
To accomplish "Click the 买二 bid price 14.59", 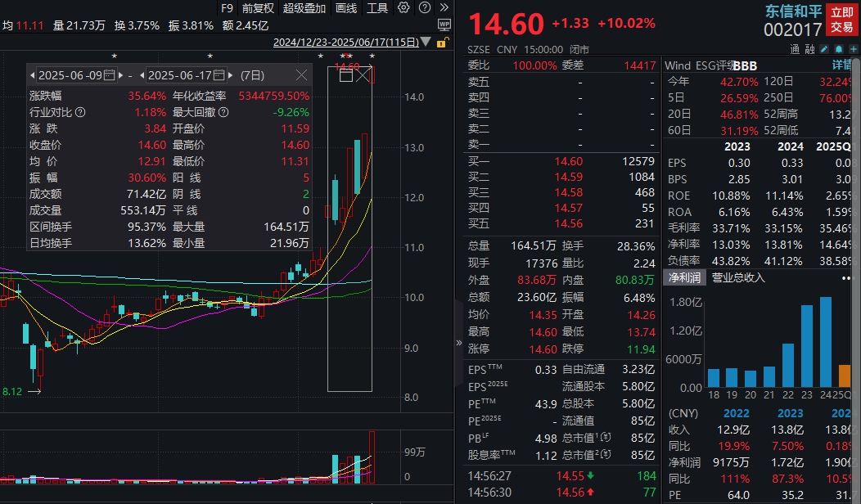I will click(568, 177).
